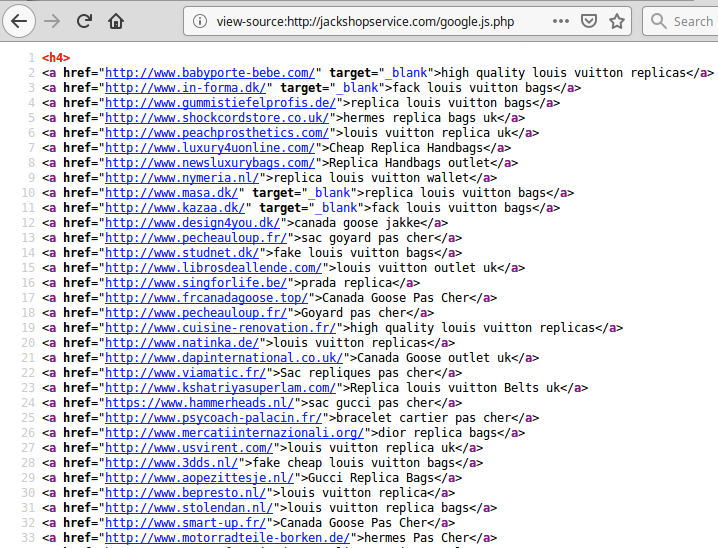The height and width of the screenshot is (548, 718).
Task: Open the hammerheads.nl link
Action: [x=199, y=403]
